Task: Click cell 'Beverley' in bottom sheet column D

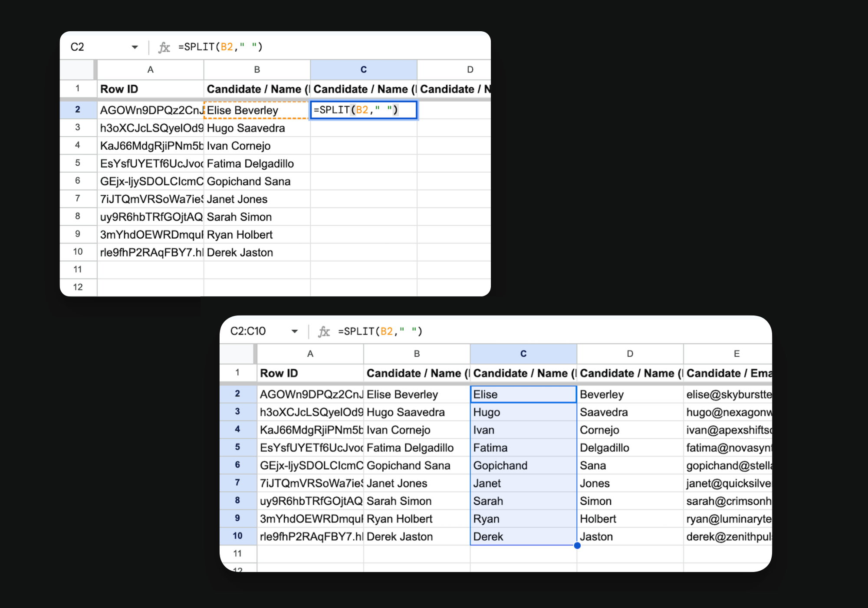Action: (630, 394)
